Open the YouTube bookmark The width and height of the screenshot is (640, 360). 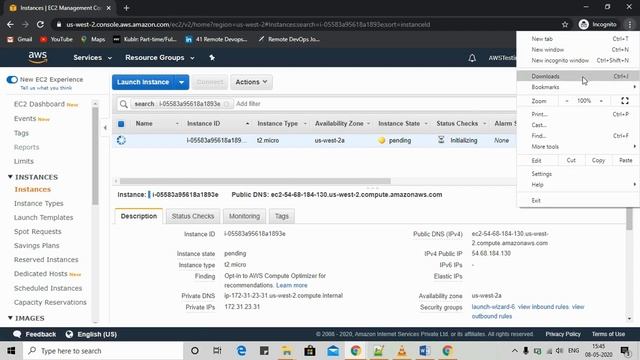(56, 39)
